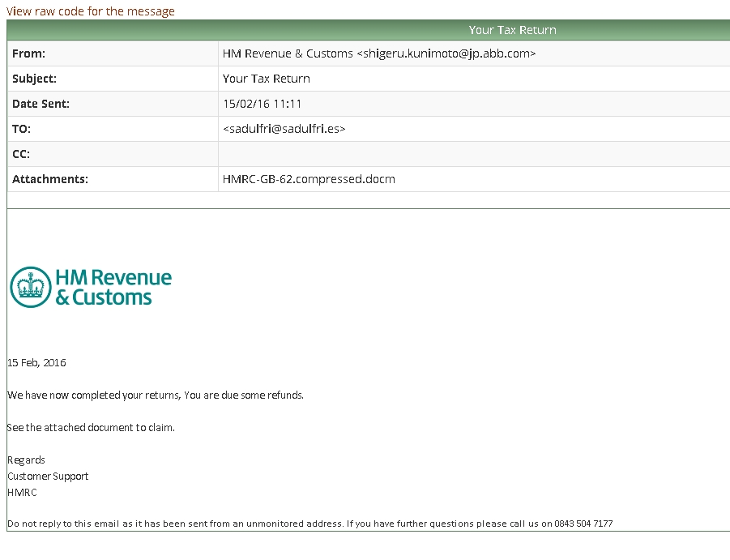Image resolution: width=730 pixels, height=560 pixels.
Task: Click the date sent value 15/02/16 11:11
Action: (263, 104)
